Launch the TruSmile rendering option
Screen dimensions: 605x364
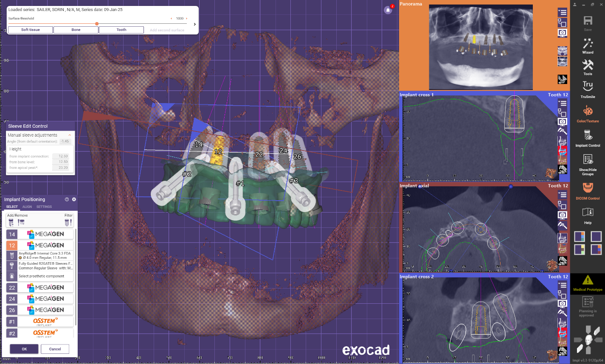coord(588,88)
